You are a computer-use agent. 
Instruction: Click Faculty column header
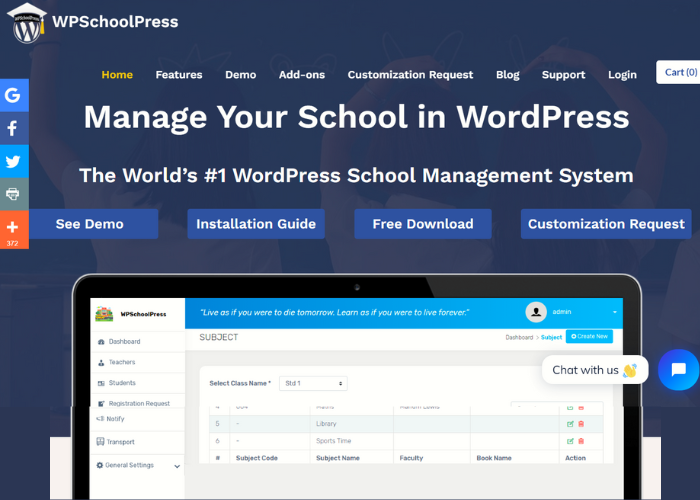411,458
